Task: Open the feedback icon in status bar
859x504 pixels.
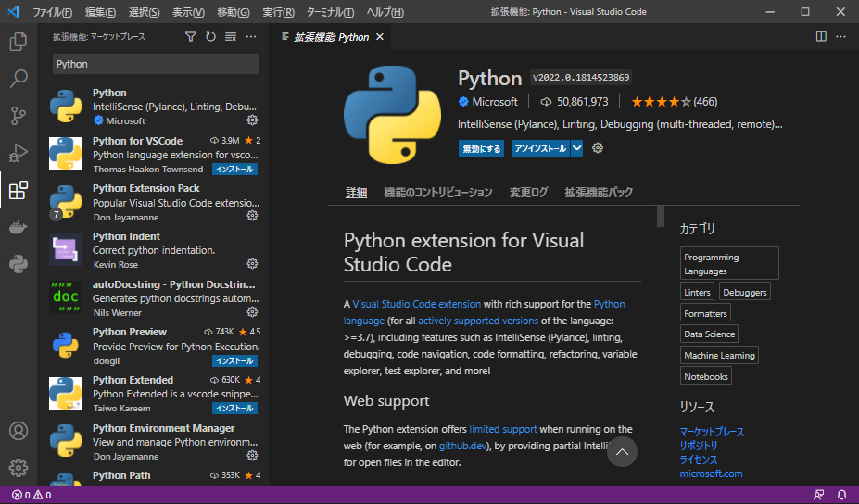Action: tap(819, 496)
